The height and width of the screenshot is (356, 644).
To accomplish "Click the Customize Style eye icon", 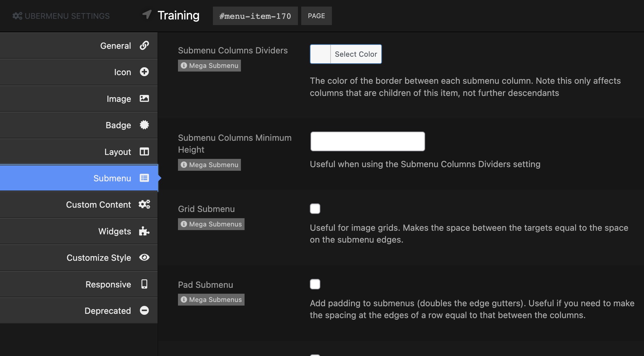I will (x=144, y=257).
